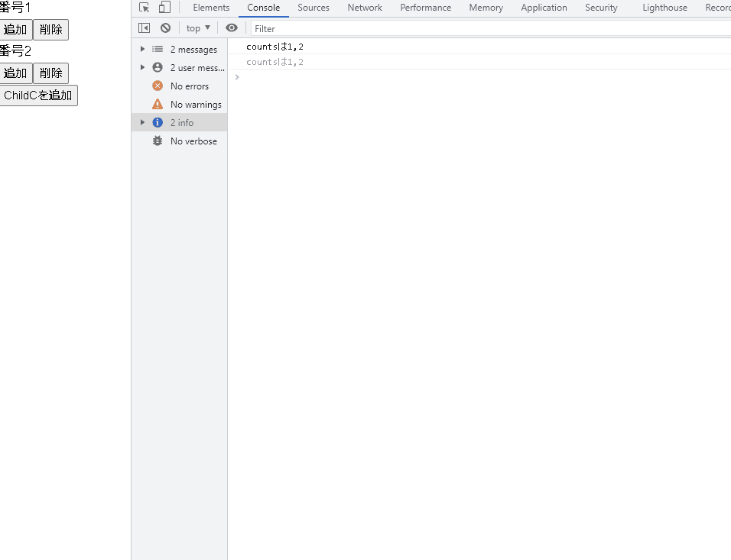Viewport: 731px width, 560px height.
Task: Clear the console with the ban icon
Action: click(165, 28)
